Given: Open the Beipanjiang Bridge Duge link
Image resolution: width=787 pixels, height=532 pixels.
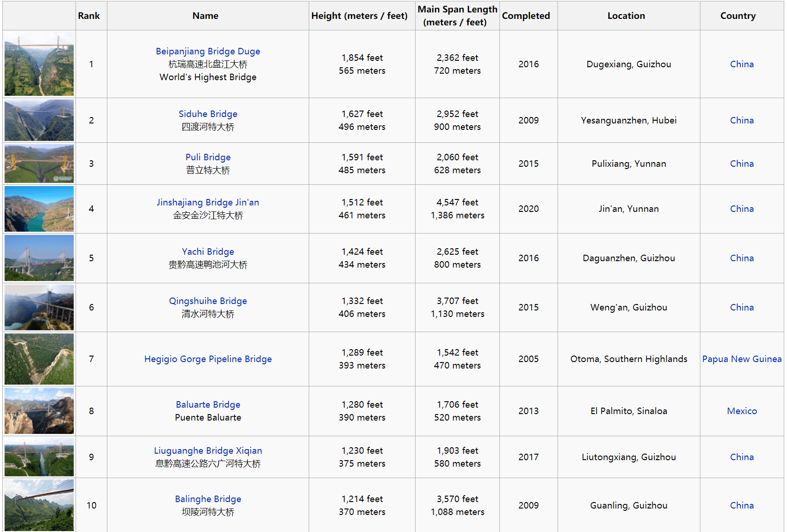Looking at the screenshot, I should point(208,51).
